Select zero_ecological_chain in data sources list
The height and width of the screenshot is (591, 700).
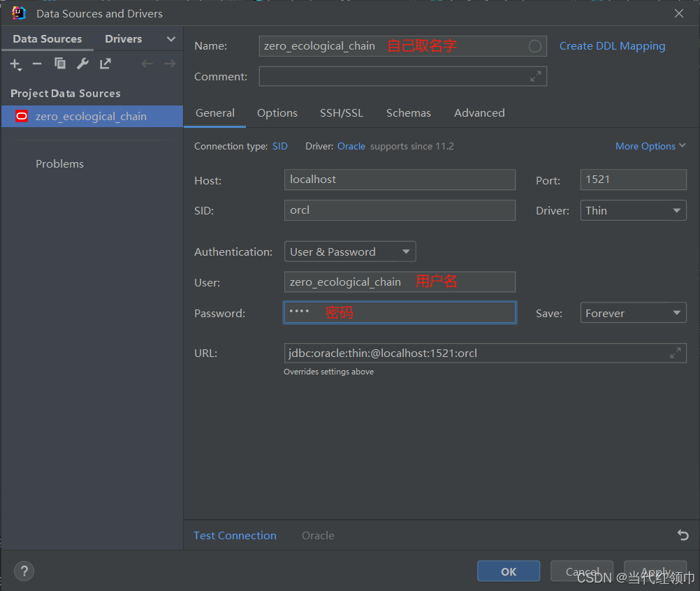92,117
